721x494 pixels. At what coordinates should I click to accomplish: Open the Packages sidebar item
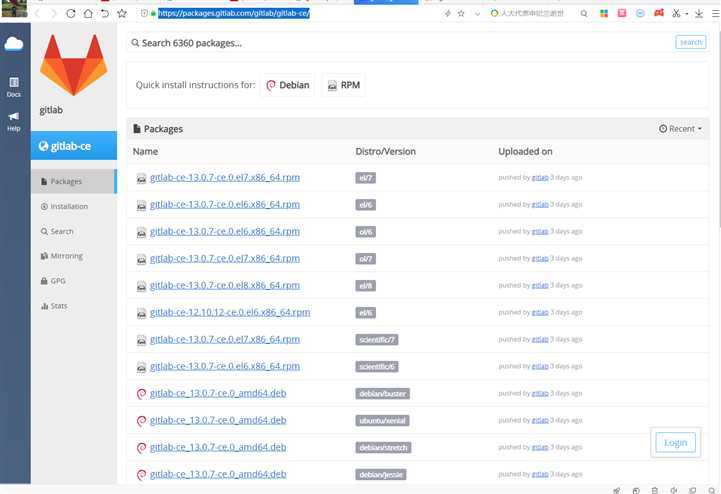74,181
